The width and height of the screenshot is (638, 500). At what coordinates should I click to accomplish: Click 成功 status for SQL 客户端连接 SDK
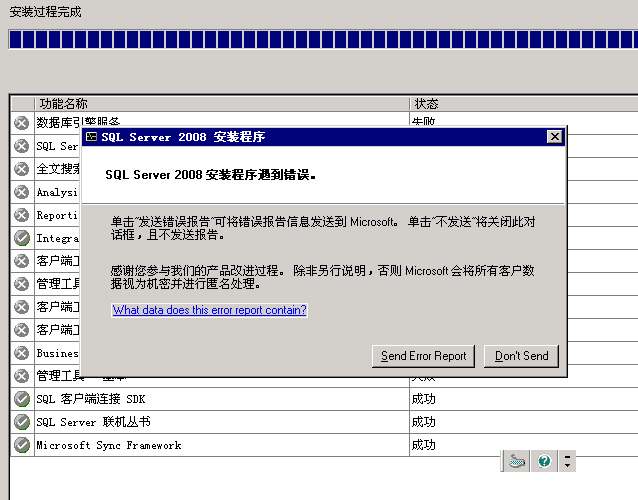tap(424, 399)
